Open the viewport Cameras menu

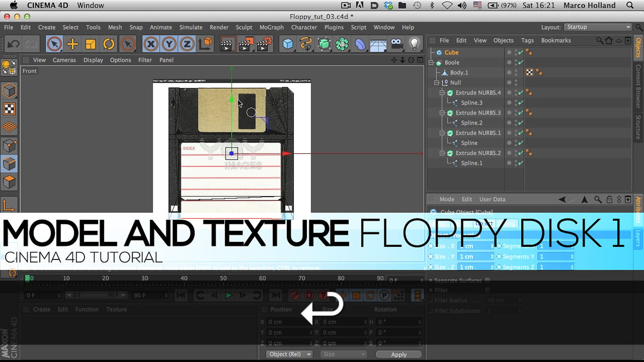point(64,60)
